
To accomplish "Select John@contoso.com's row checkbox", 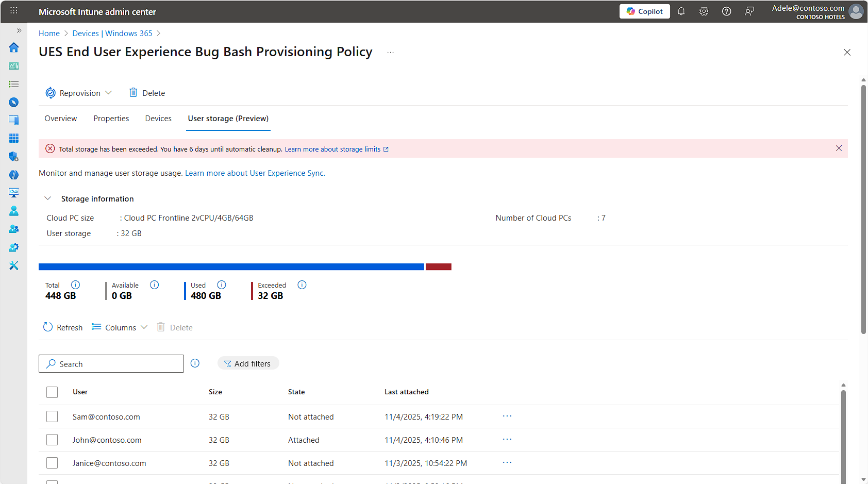I will (52, 440).
